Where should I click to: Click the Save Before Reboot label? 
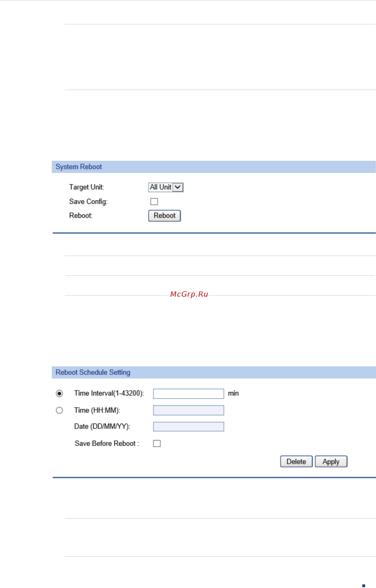pos(107,443)
